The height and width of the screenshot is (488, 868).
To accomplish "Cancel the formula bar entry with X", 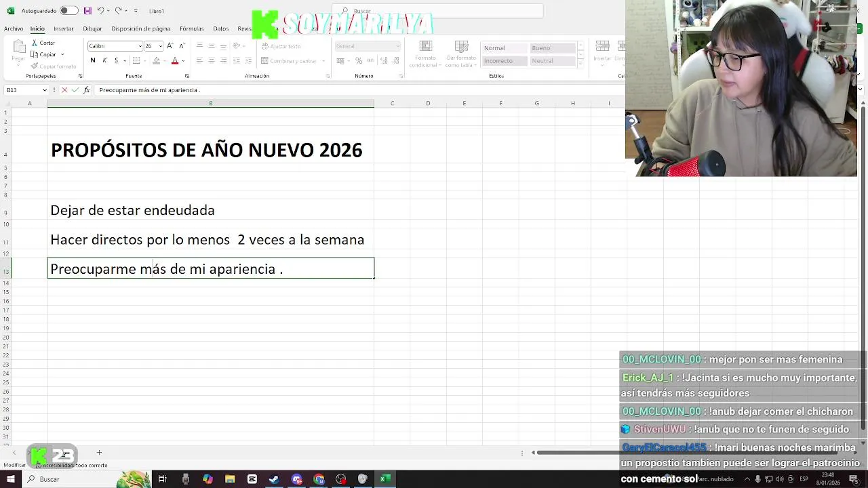I will tap(64, 90).
